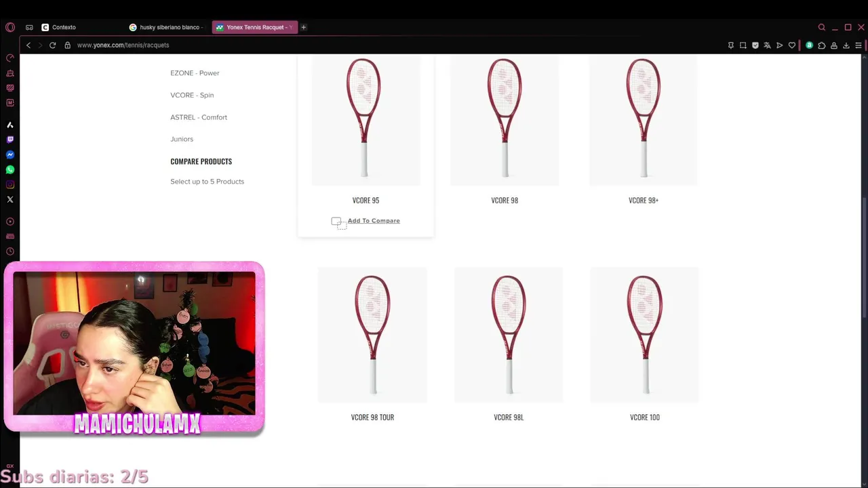
Task: Click the 'Select up to 5 Products' text
Action: [x=207, y=182]
